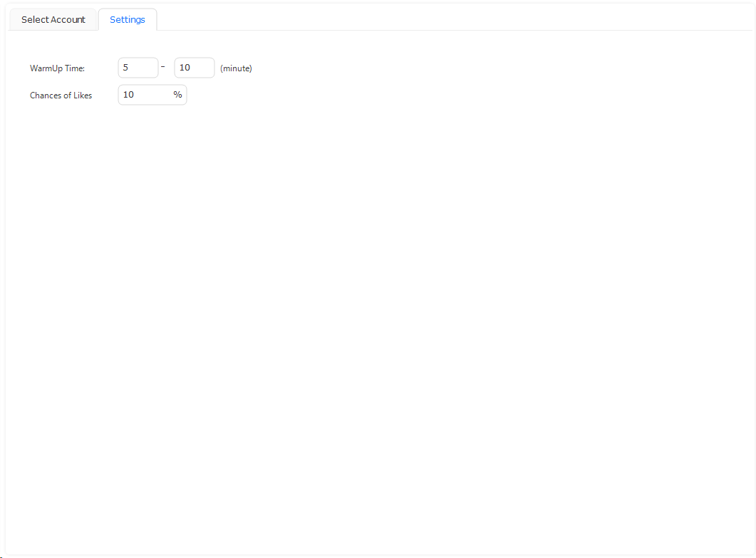Click the right end of the minimum WarmUp field
The width and height of the screenshot is (756, 558).
pyautogui.click(x=152, y=68)
